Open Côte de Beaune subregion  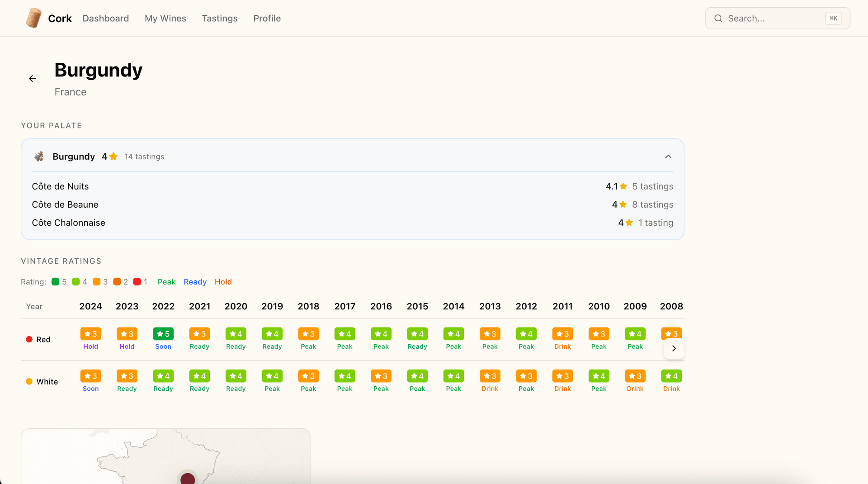point(65,204)
